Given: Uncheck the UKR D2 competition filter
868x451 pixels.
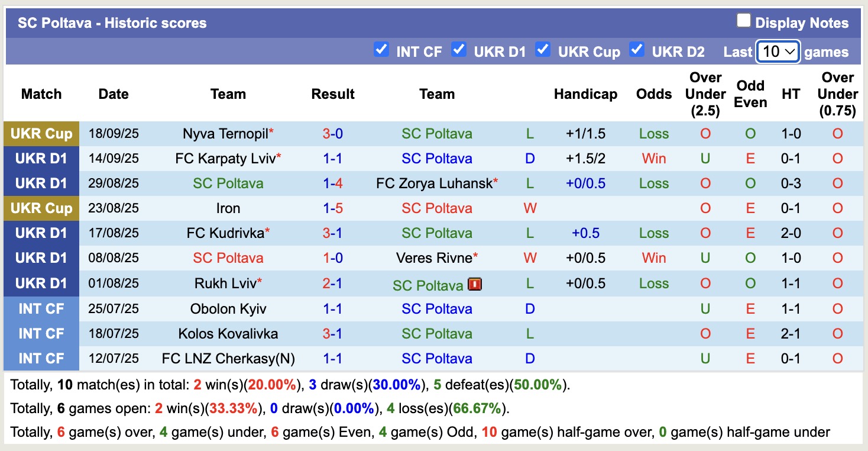Looking at the screenshot, I should coord(637,51).
